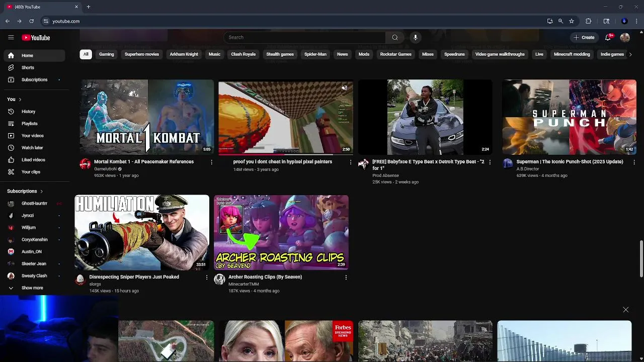
Task: Open options for Babyfxce Type Beat video
Action: pos(490,162)
